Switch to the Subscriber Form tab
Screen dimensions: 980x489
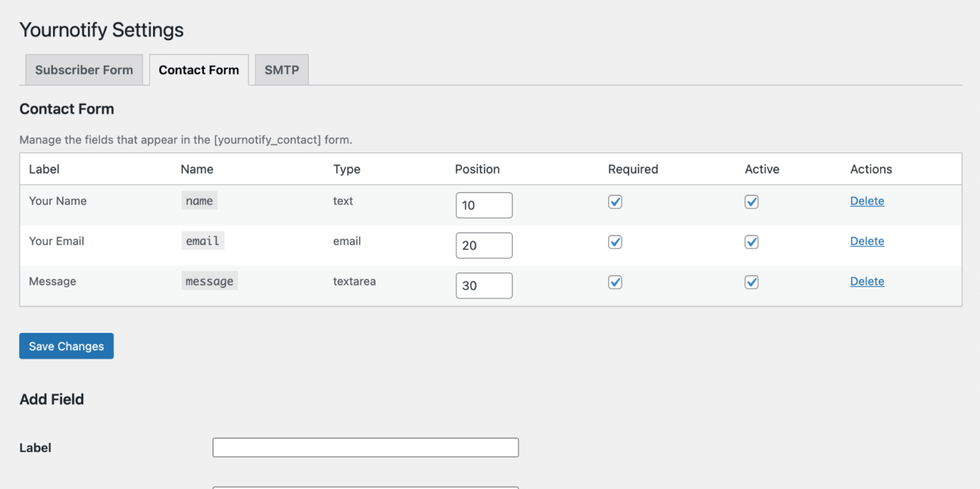tap(84, 69)
